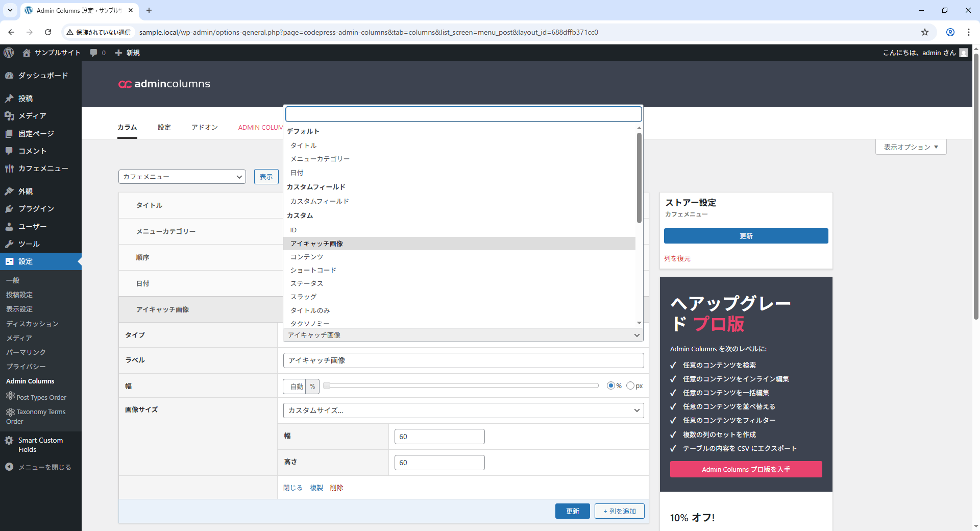Open the 外観 brush icon
Image resolution: width=980 pixels, height=531 pixels.
pyautogui.click(x=9, y=191)
